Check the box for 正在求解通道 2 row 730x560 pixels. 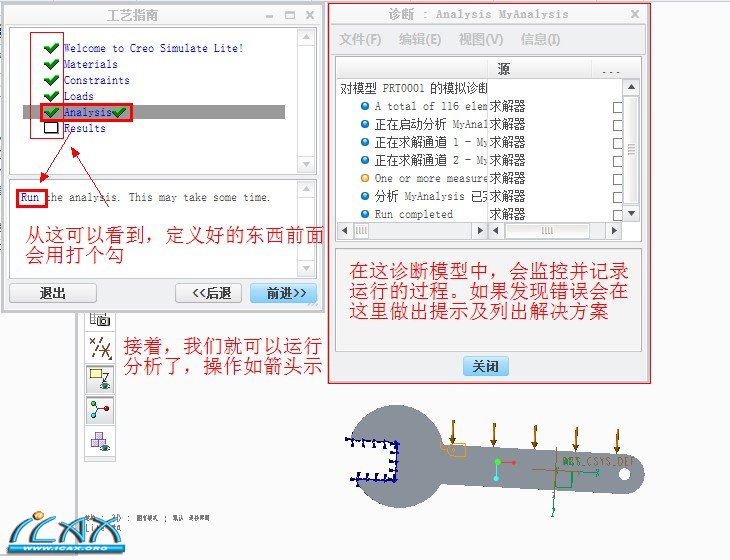(617, 161)
